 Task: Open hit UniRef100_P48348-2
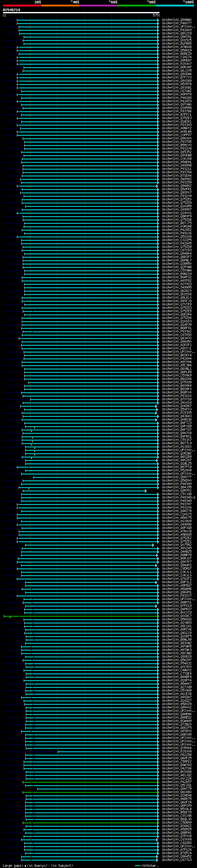(x=179, y=498)
